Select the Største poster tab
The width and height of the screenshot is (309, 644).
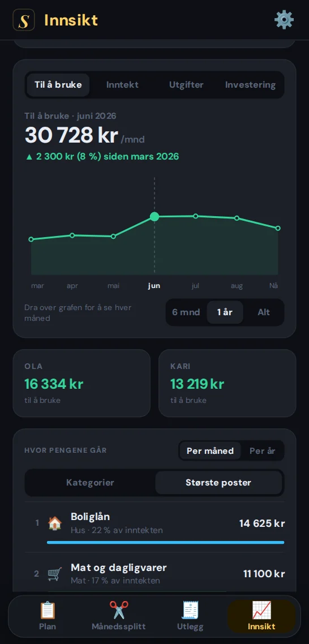point(218,483)
